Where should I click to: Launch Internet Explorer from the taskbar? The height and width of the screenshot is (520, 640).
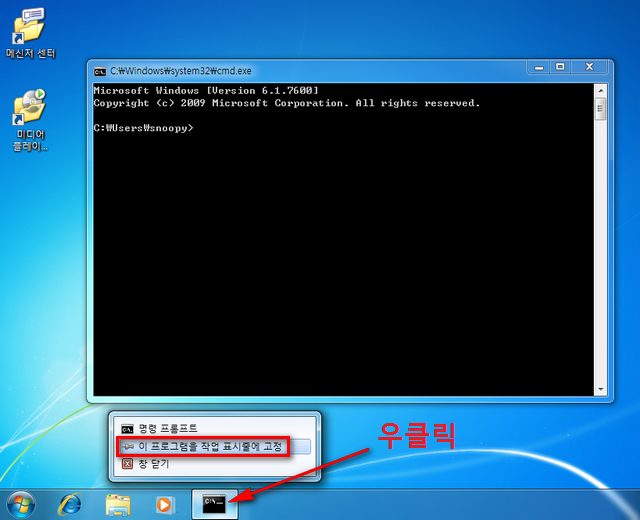click(x=70, y=504)
